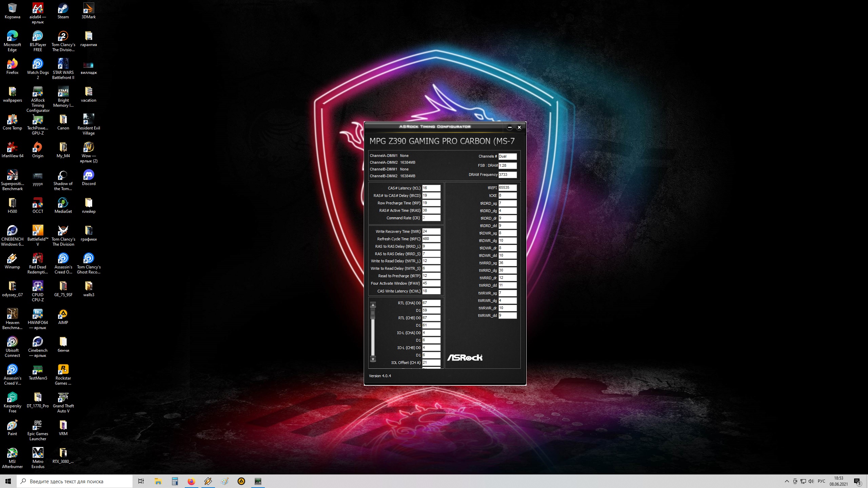The height and width of the screenshot is (488, 868).
Task: Launch the CPUID CPU-Z shortcut
Action: [38, 286]
